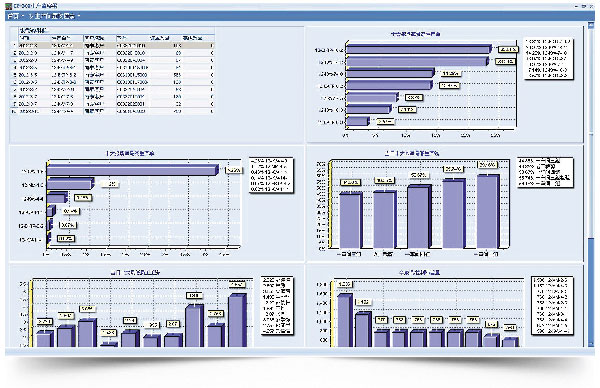Expand the dropdown arrow after the second menu
The width and height of the screenshot is (600, 388).
tap(79, 16)
